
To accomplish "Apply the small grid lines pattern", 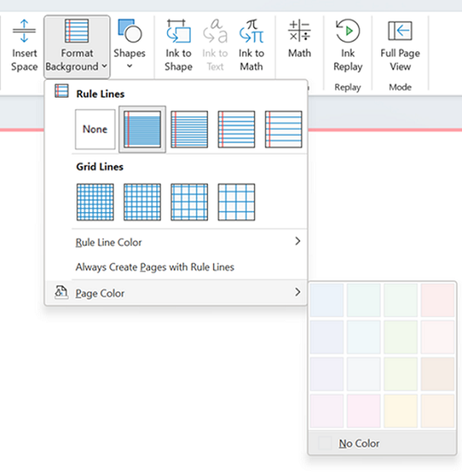I will point(95,202).
